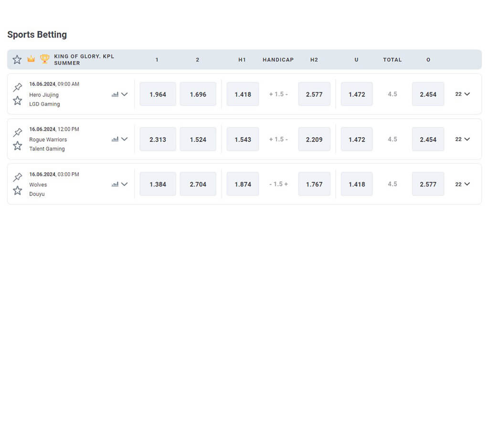Pick over 4.5 at 2.454 in Hero Jiujing match

click(428, 94)
